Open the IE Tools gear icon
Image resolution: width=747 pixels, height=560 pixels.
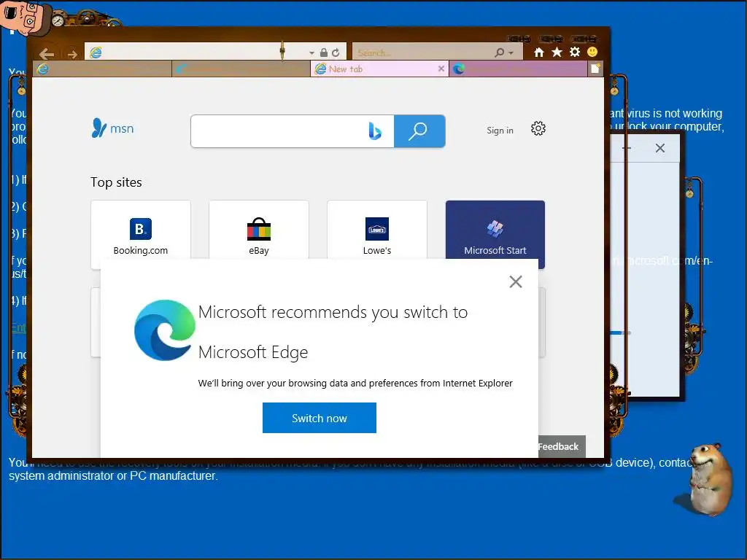pyautogui.click(x=575, y=52)
